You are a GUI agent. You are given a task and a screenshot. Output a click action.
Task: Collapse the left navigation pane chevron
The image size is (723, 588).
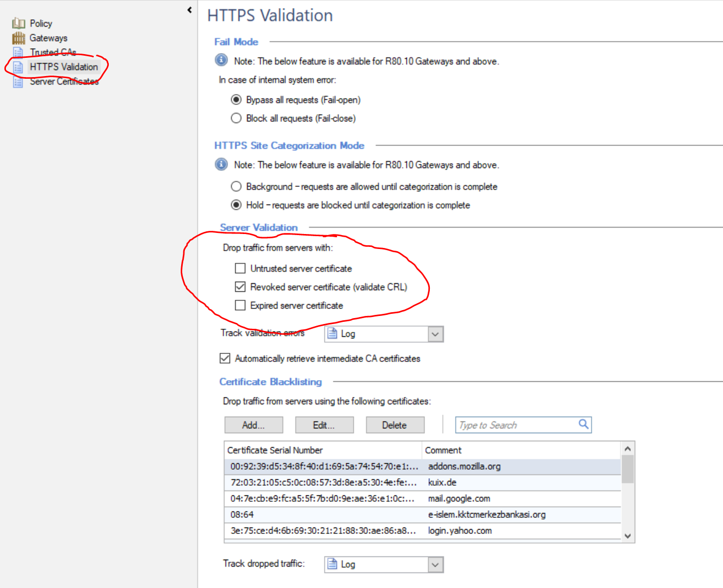pos(189,9)
